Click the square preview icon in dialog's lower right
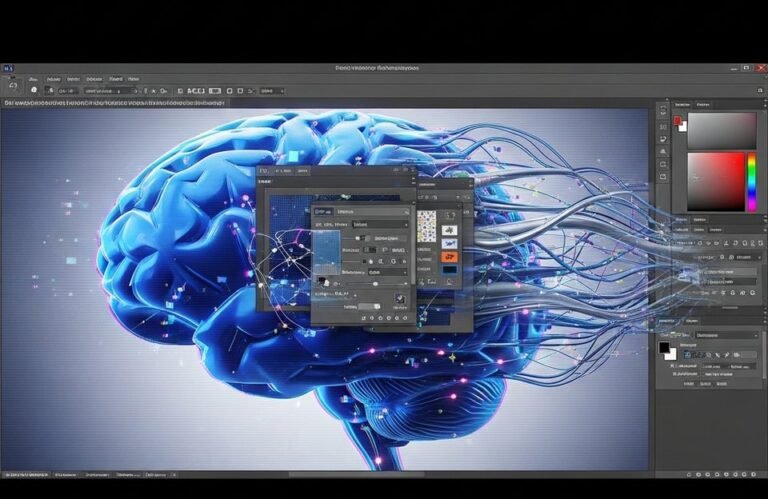768x499 pixels. pyautogui.click(x=400, y=298)
